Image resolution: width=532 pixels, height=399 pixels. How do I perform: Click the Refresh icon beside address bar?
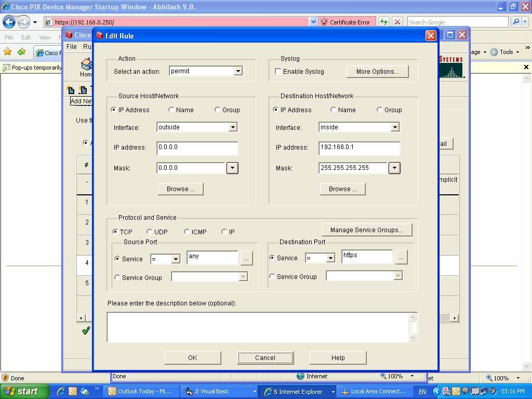[383, 22]
